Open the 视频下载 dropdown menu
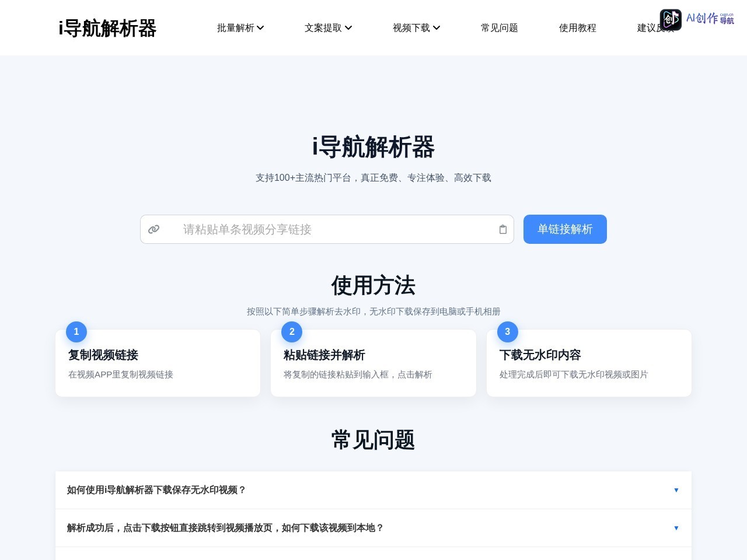Image resolution: width=747 pixels, height=560 pixels. (x=416, y=28)
